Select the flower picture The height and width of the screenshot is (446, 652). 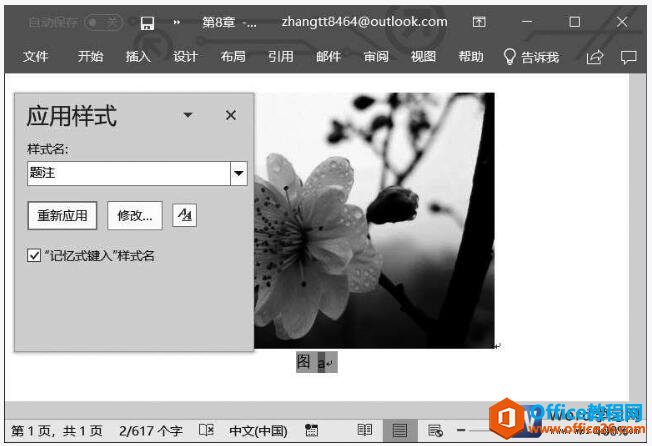pos(374,220)
